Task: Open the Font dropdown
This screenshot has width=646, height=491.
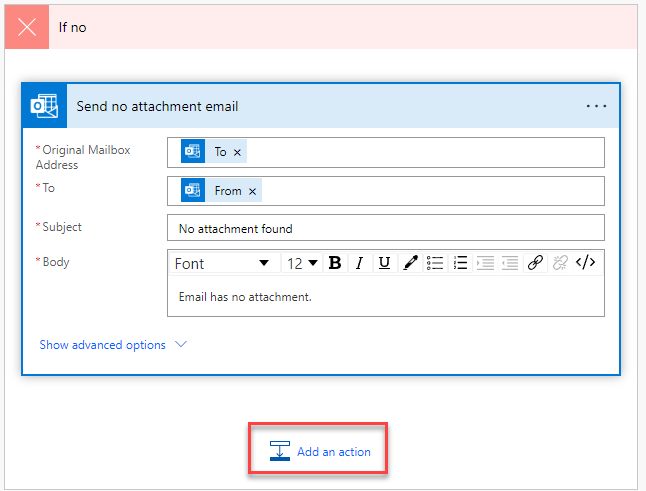Action: tap(223, 263)
